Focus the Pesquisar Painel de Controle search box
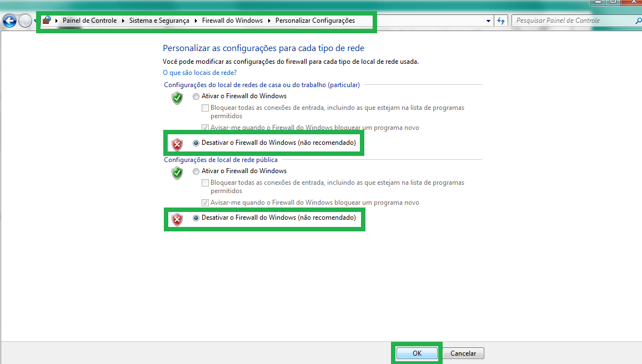The image size is (642, 364). pyautogui.click(x=573, y=21)
